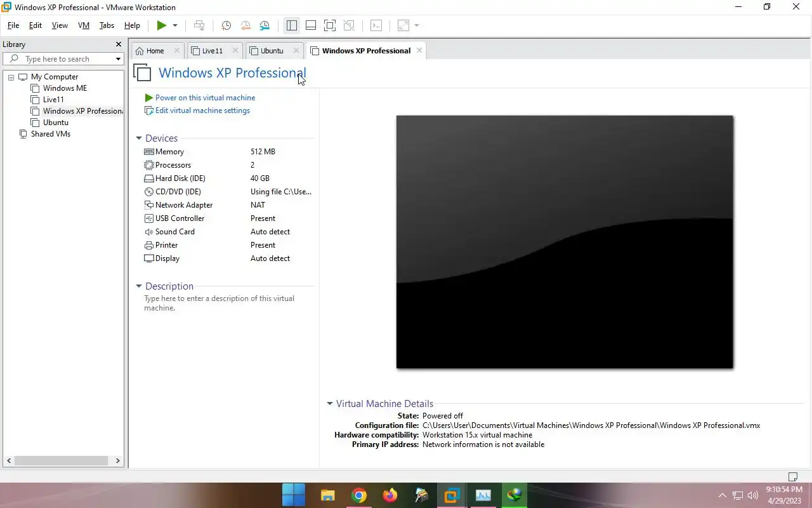Click the virtual machine preview thumbnail
Screen dimensions: 812x508
[x=565, y=242]
